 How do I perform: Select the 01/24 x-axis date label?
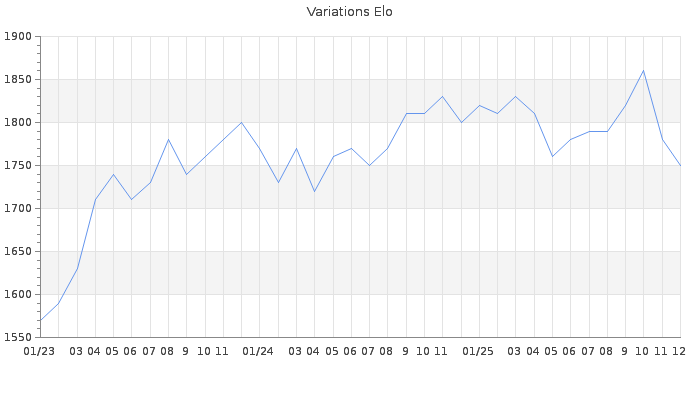click(258, 352)
